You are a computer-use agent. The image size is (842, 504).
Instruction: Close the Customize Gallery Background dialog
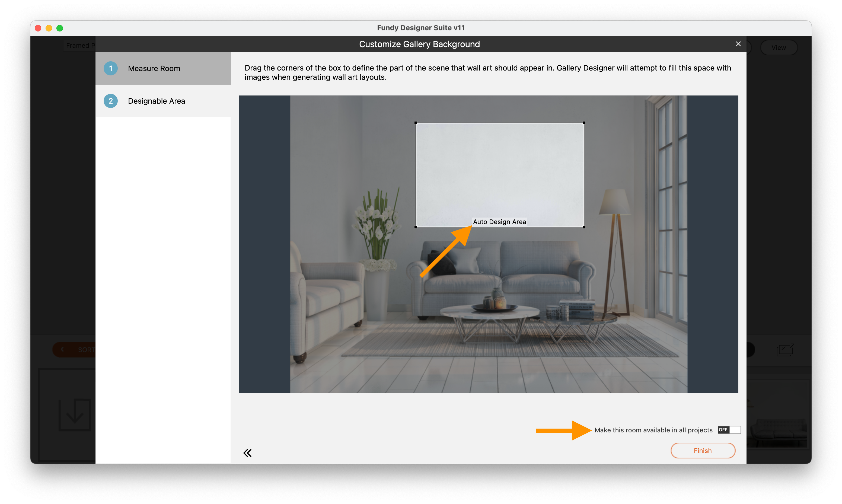[x=738, y=44]
